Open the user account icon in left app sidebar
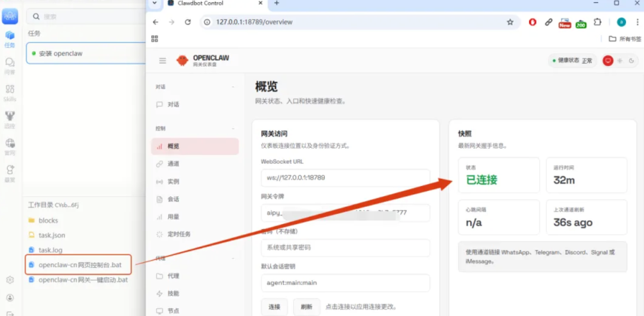Viewport: 644px width, 316px height. tap(10, 298)
